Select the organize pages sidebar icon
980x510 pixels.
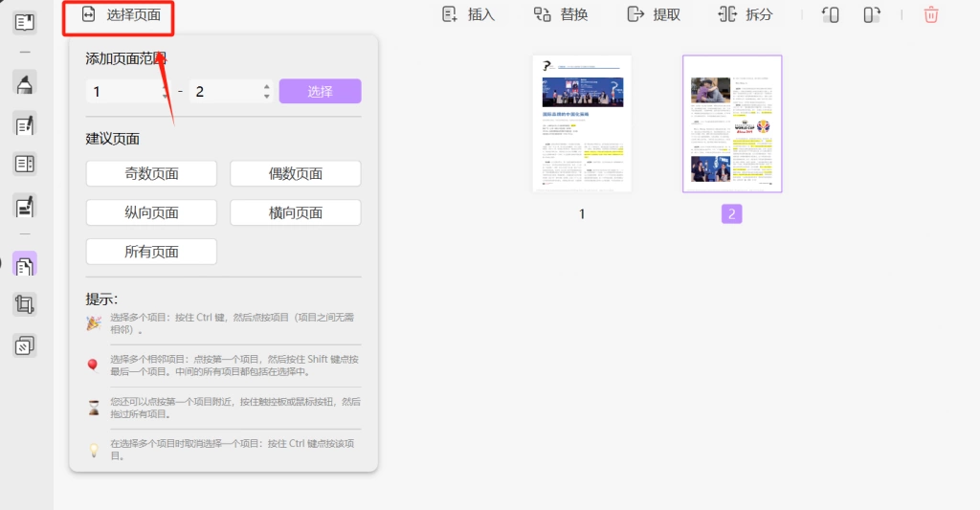[24, 265]
